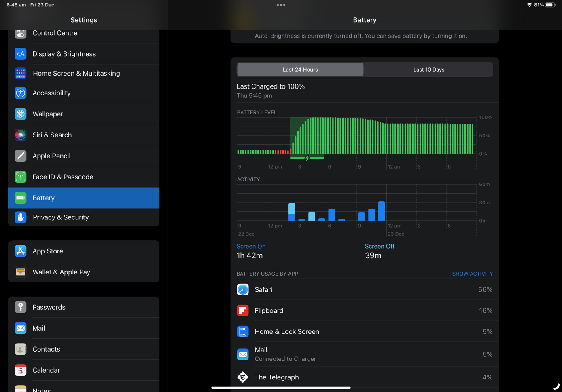Image resolution: width=562 pixels, height=392 pixels.
Task: Tap Flipboard 16% usage percentage
Action: 486,311
